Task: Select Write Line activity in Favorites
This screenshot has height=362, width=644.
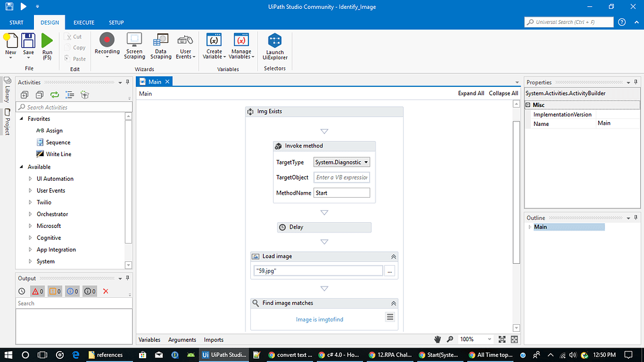Action: 54,154
